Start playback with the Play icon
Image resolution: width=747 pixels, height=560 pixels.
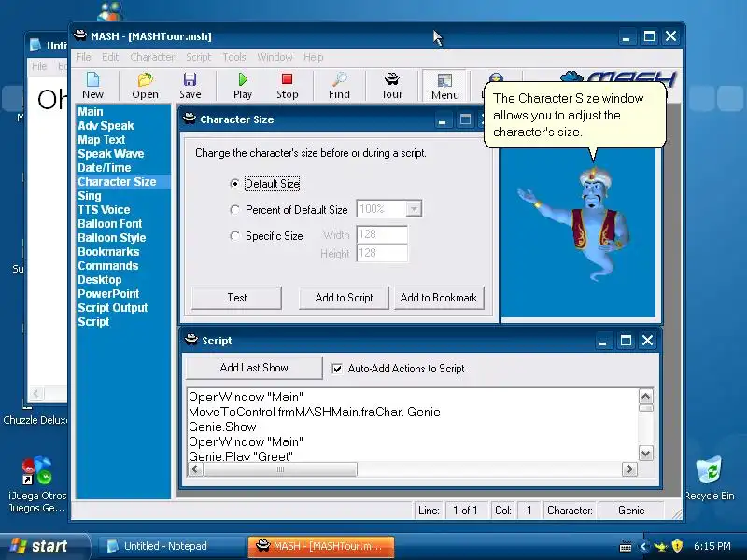[243, 79]
